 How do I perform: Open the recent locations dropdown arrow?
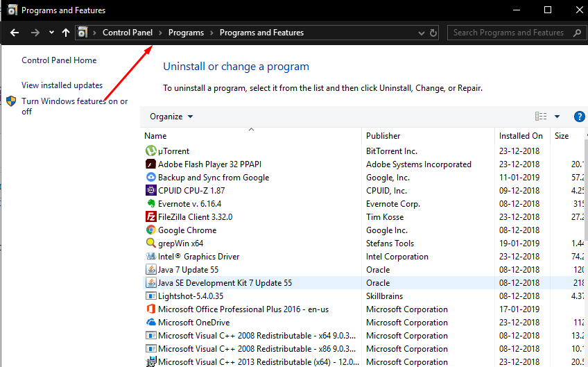point(51,33)
